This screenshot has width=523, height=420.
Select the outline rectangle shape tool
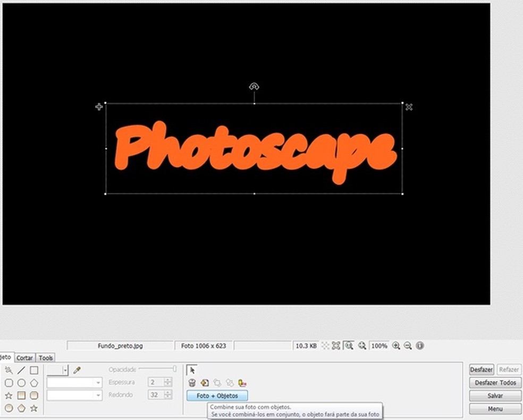click(x=34, y=370)
